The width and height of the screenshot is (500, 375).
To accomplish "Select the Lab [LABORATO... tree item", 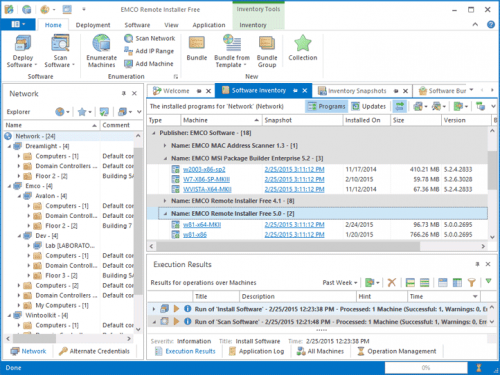I will pyautogui.click(x=70, y=246).
